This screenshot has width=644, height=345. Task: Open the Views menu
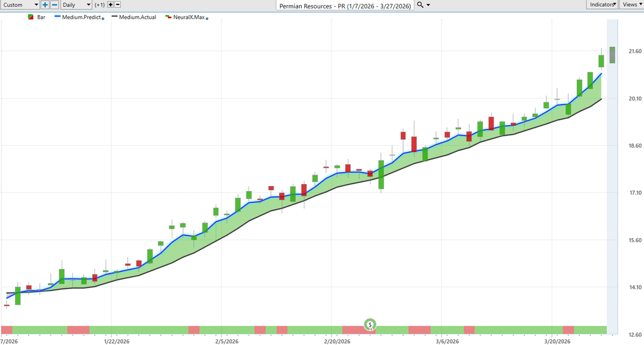631,4
